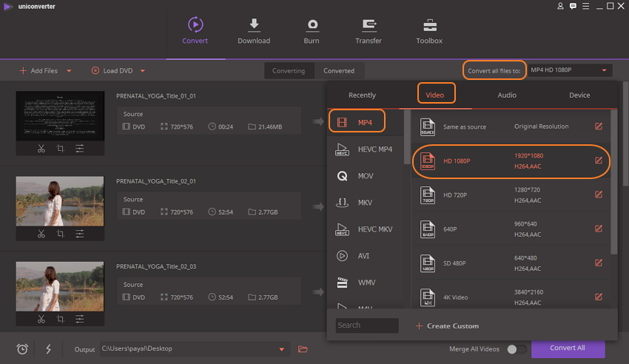Click the format list scrollbar

[407, 137]
